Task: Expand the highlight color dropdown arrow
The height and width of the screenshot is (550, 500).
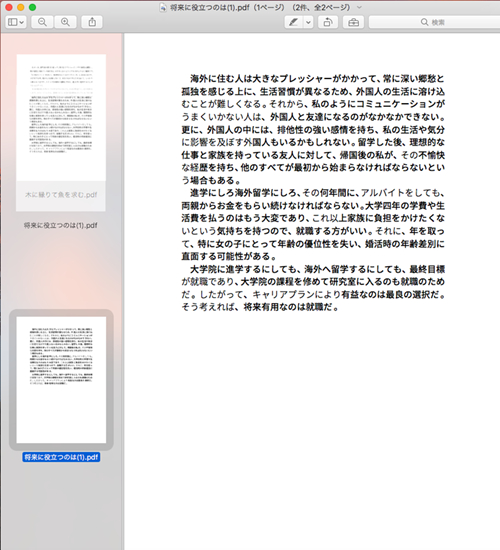Action: [x=308, y=22]
